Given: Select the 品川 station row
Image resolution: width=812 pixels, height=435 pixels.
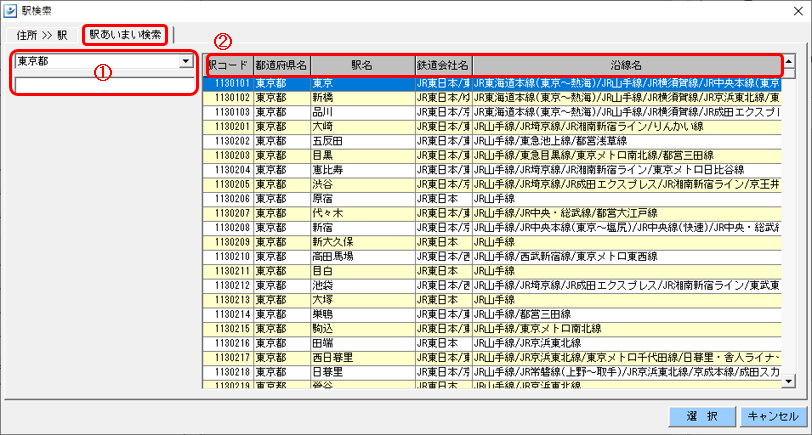Looking at the screenshot, I should [491, 112].
